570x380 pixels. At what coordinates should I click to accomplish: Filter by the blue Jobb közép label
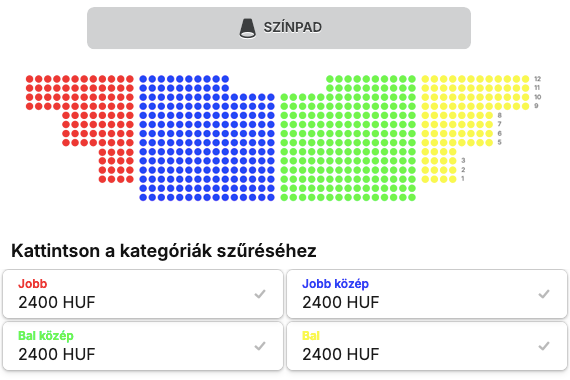[335, 284]
